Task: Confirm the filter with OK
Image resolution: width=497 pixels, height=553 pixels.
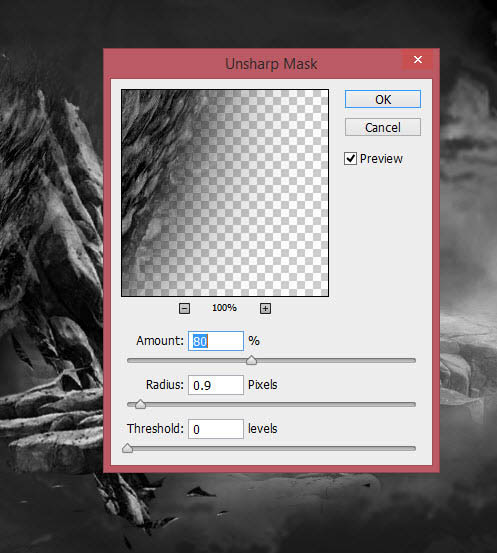Action: pyautogui.click(x=383, y=99)
